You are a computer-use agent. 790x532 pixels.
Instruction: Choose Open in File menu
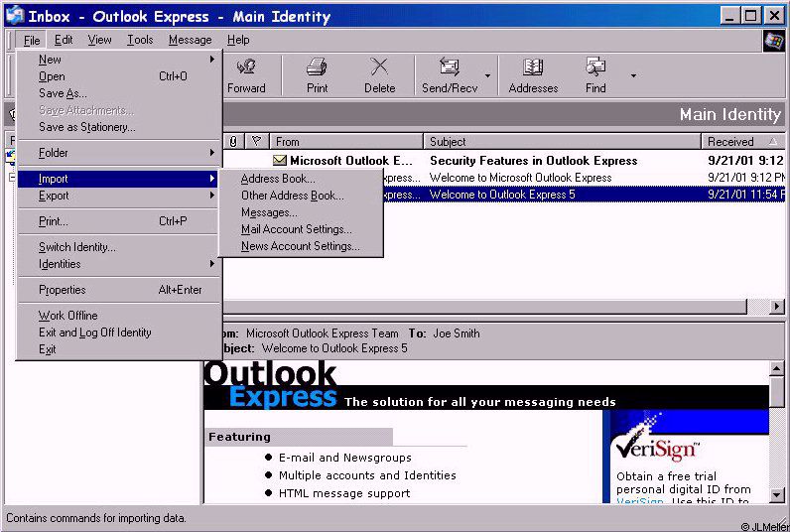tap(118, 76)
